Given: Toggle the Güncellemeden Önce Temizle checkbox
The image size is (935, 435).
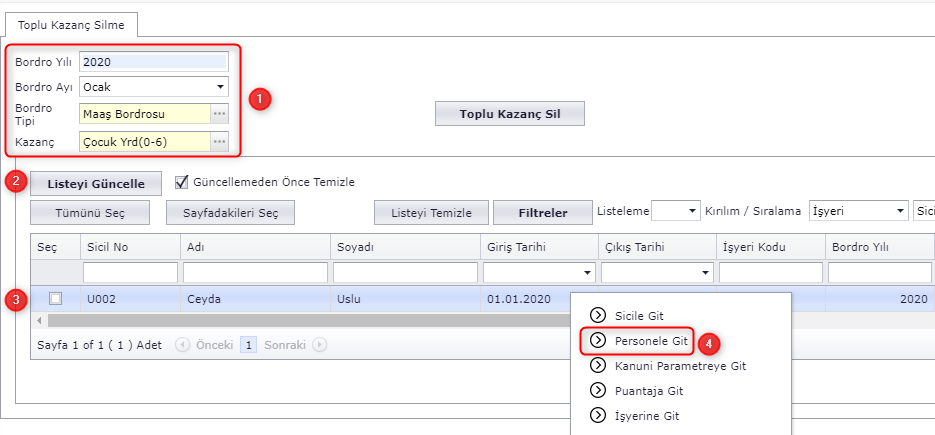Looking at the screenshot, I should coord(182,182).
